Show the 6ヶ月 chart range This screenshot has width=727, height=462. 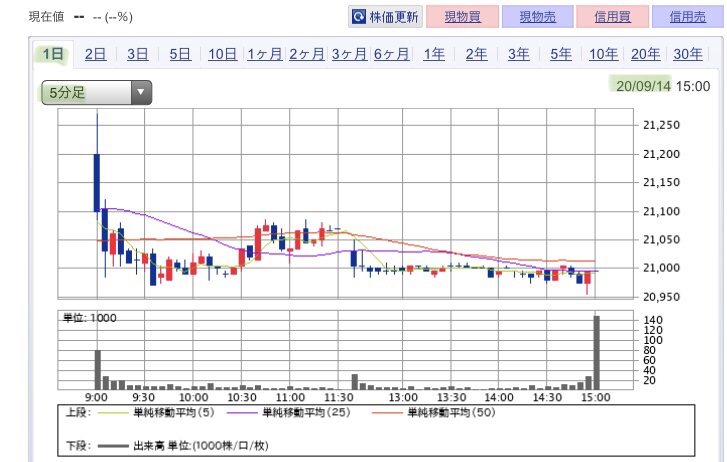coord(392,54)
